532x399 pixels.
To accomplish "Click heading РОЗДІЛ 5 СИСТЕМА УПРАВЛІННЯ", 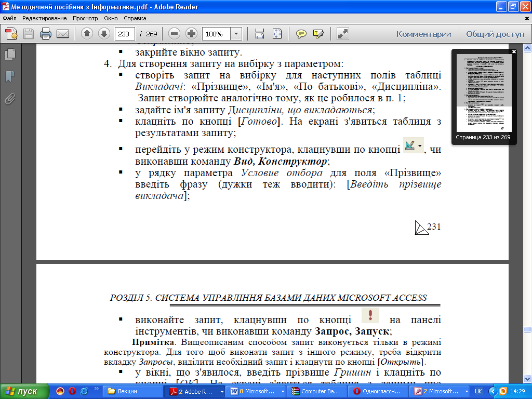I will coord(268,298).
